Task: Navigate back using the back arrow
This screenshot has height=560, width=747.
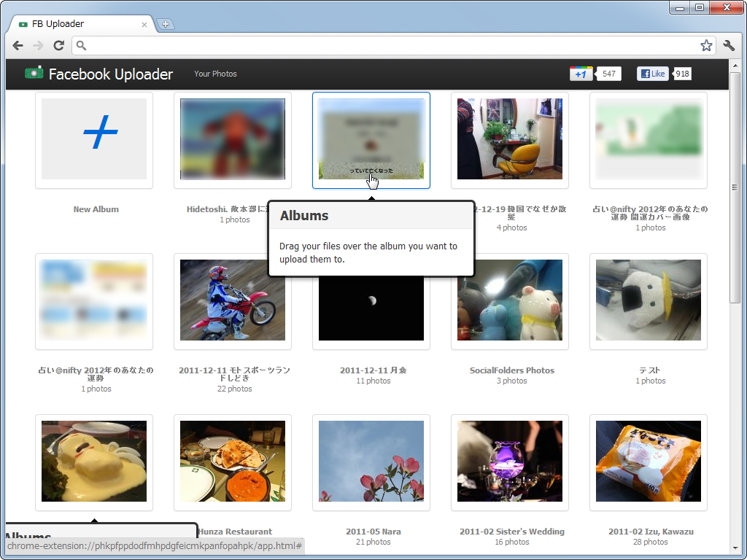Action: (18, 45)
